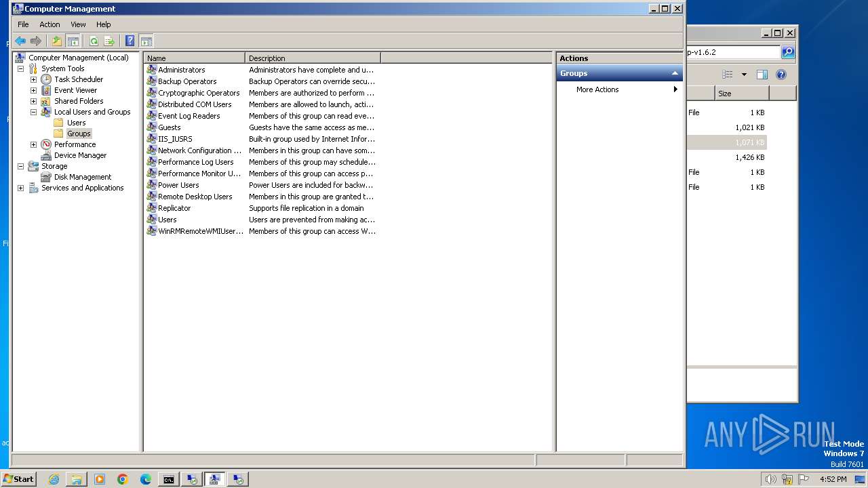The height and width of the screenshot is (488, 868).
Task: Select Shared Folders in the tree
Action: pos(79,101)
